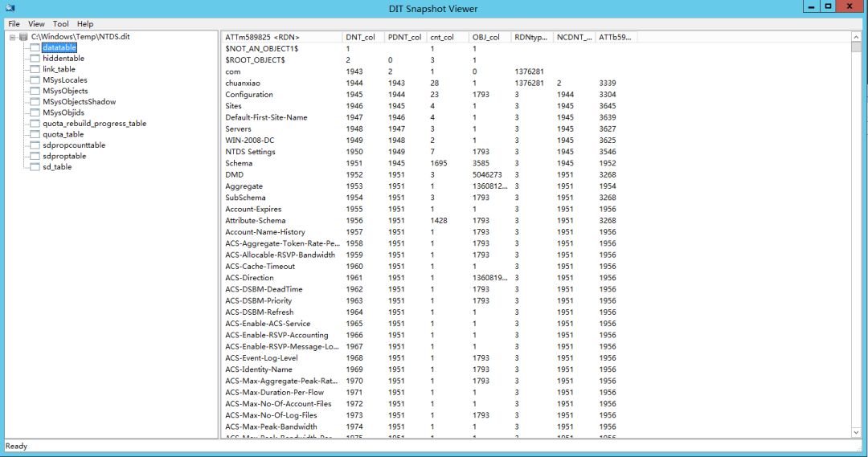Screen dimensions: 868x457
Task: Select the MSysObjids tree item
Action: (x=63, y=112)
